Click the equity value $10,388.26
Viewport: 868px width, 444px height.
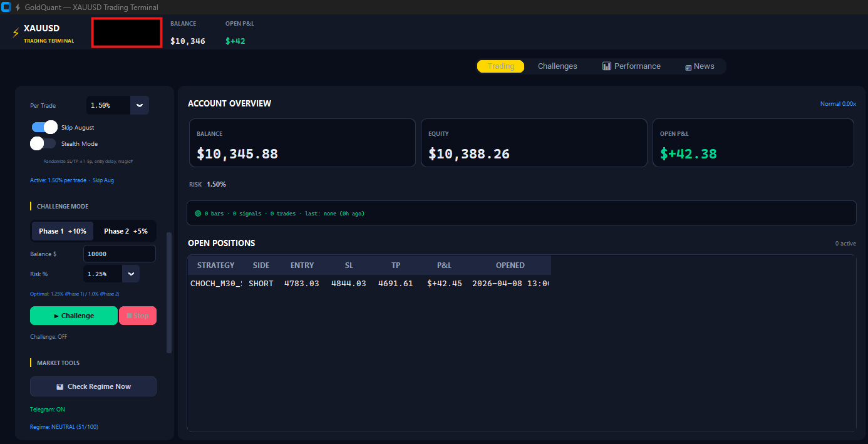pyautogui.click(x=469, y=153)
